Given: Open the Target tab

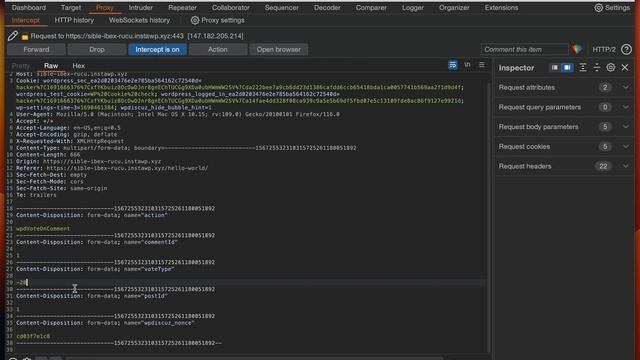Looking at the screenshot, I should pos(71,8).
